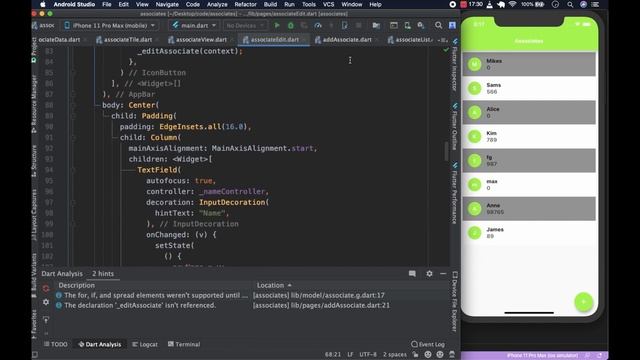The width and height of the screenshot is (640, 360).
Task: Open the Flutter Inspector side panel
Action: [x=454, y=64]
